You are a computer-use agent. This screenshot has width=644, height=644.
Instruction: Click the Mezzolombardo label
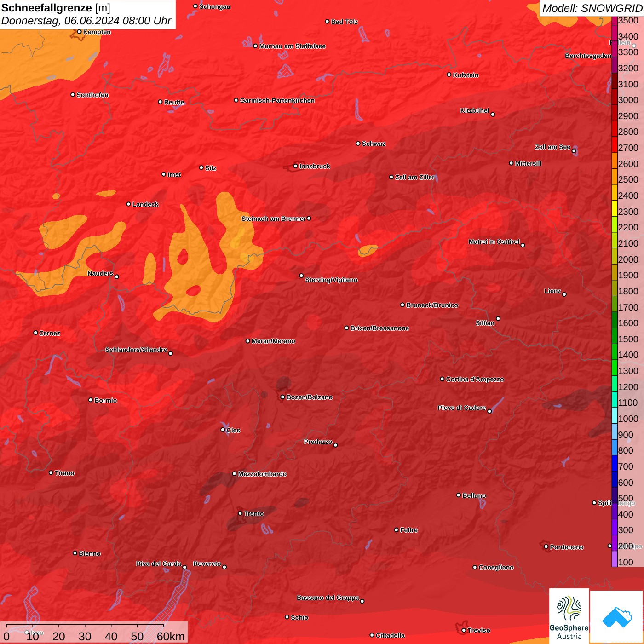262,474
